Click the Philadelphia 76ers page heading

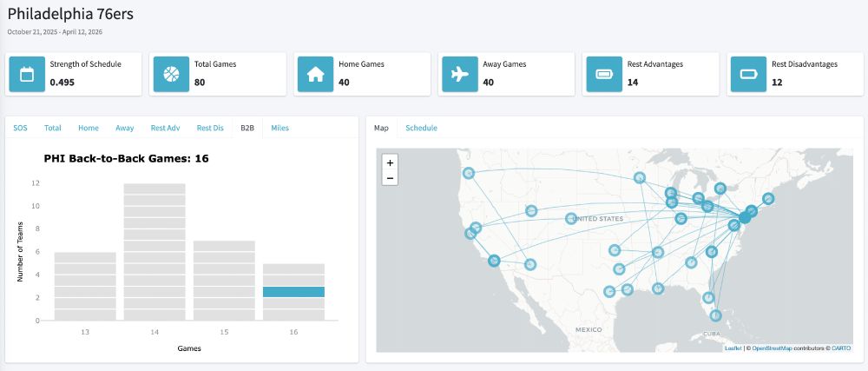[x=70, y=15]
